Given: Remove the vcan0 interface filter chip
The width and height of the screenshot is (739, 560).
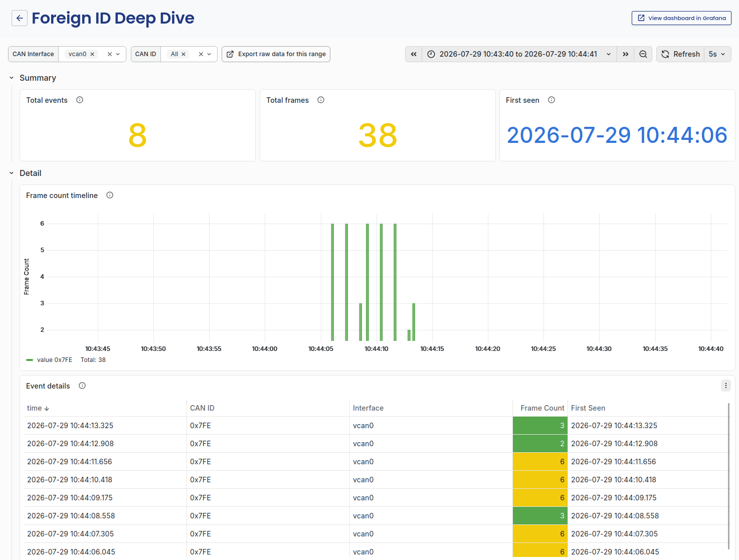Looking at the screenshot, I should pos(92,54).
